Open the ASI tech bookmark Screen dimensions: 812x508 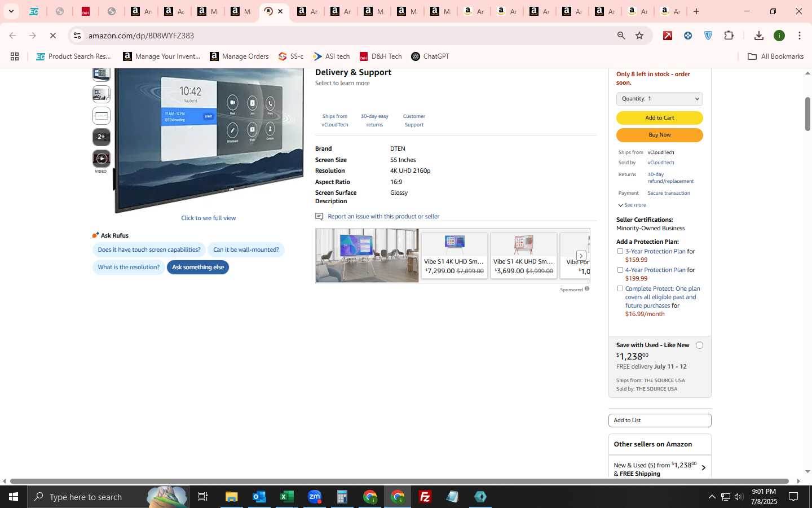[332, 56]
